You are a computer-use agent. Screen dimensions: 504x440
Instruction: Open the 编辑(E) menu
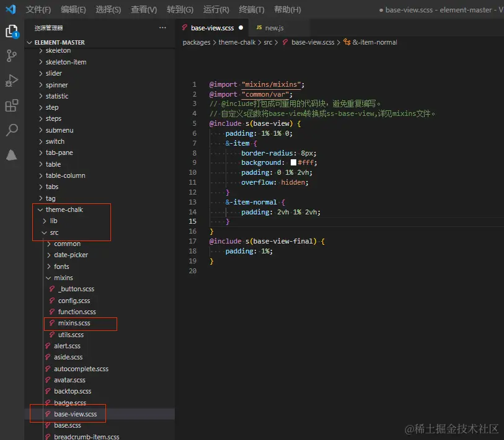(73, 10)
